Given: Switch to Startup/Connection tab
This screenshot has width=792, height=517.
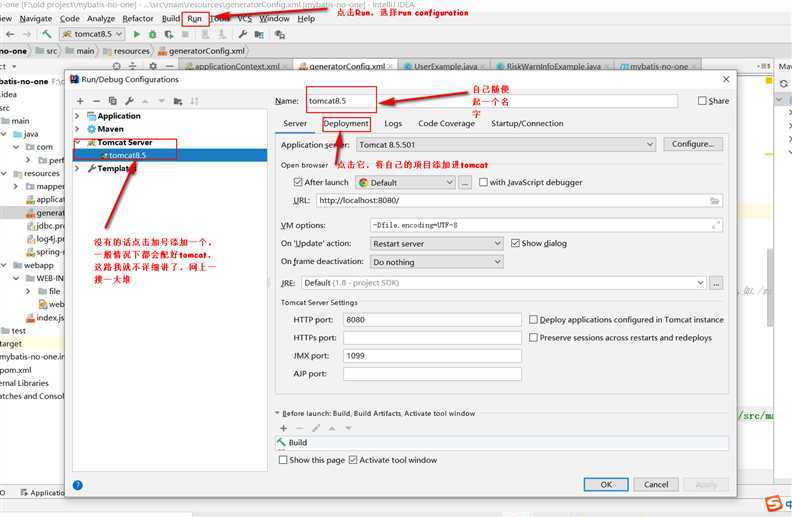Looking at the screenshot, I should click(x=527, y=123).
